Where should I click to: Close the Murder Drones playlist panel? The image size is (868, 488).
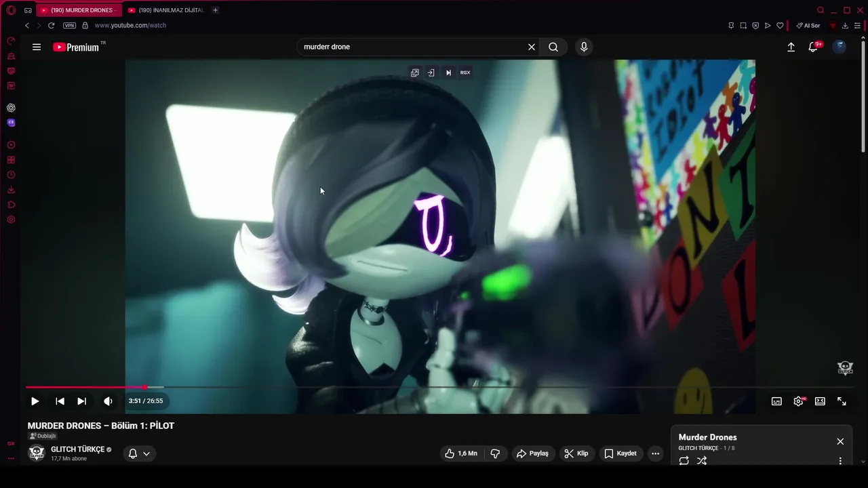point(840,441)
